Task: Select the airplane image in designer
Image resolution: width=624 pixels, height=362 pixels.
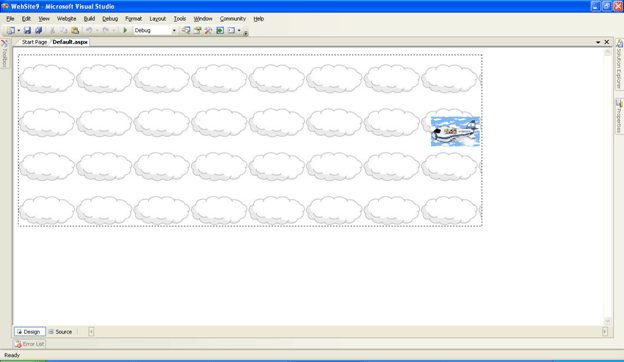Action: click(455, 131)
